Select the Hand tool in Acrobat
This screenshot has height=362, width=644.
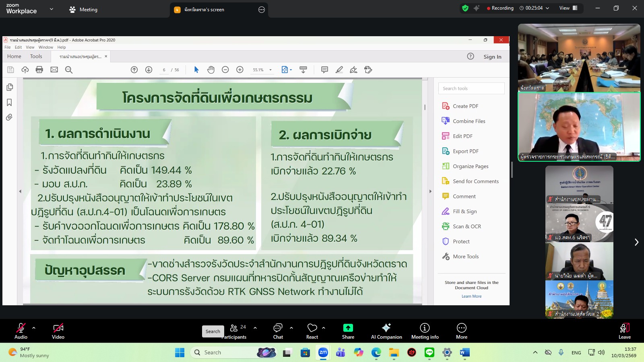coord(211,70)
